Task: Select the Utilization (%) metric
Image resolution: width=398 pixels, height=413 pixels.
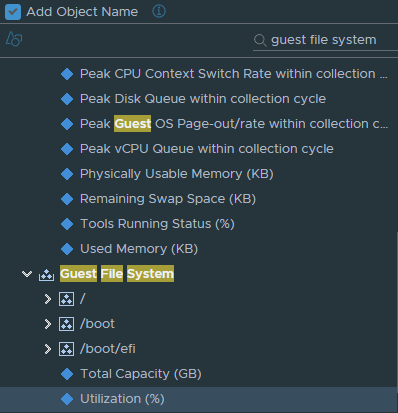Action: [x=199, y=399]
